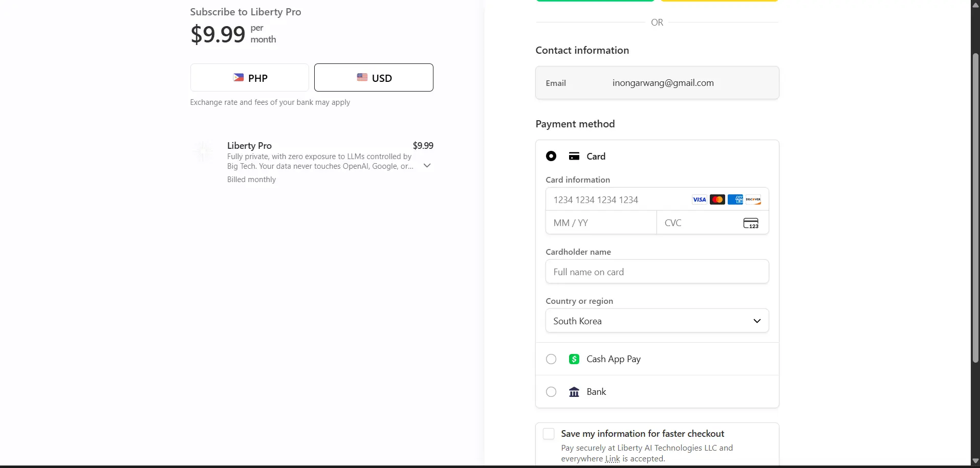This screenshot has width=980, height=468.
Task: Click the 'Payment method' heading
Action: [575, 124]
